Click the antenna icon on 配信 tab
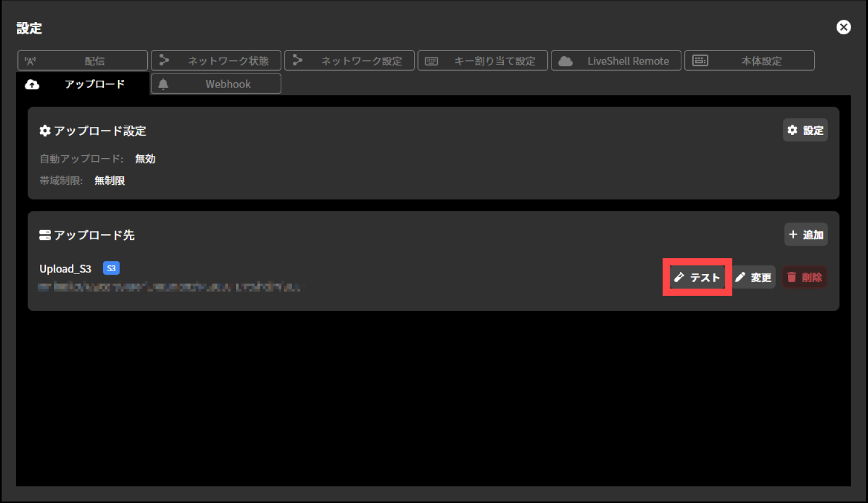868x503 pixels. (x=30, y=61)
